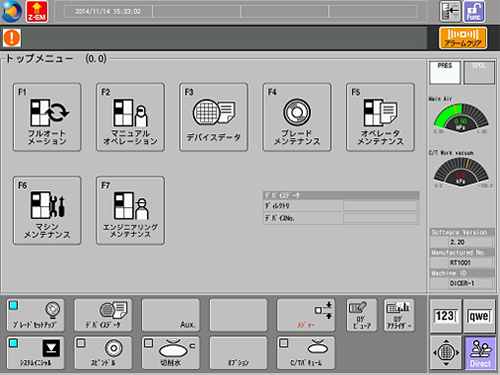Open F7 Engineering Maintenance menu
The image size is (500, 375).
coord(130,211)
